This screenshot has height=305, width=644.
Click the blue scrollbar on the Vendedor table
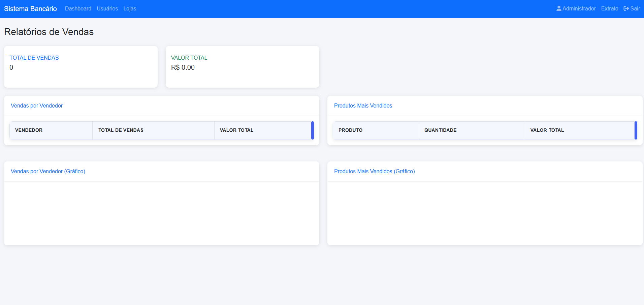point(313,130)
